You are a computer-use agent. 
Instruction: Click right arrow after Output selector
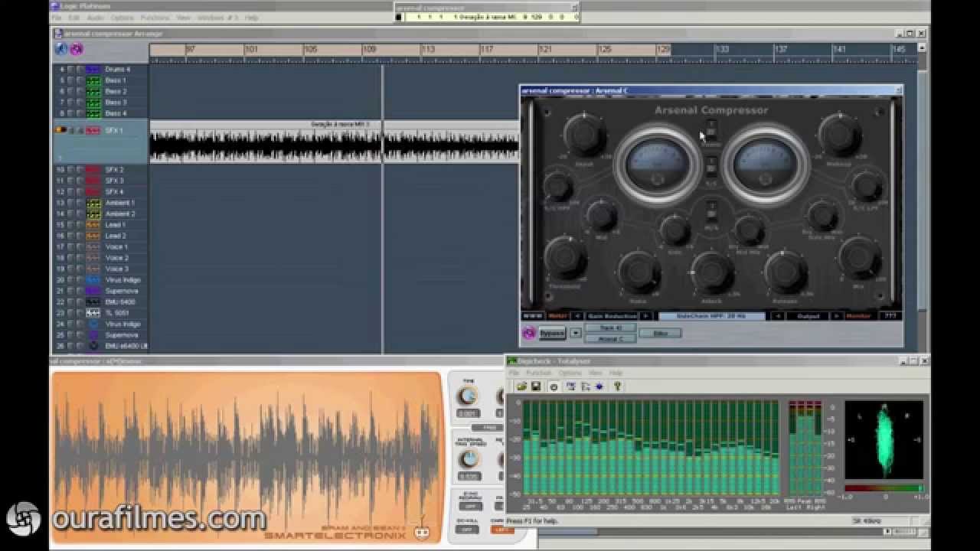coord(837,315)
